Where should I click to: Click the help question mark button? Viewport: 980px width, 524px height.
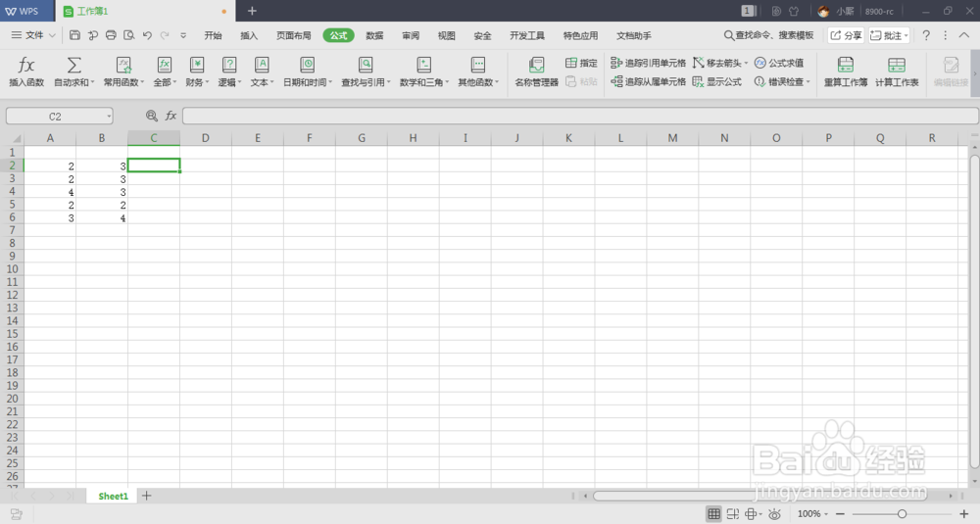(x=926, y=35)
